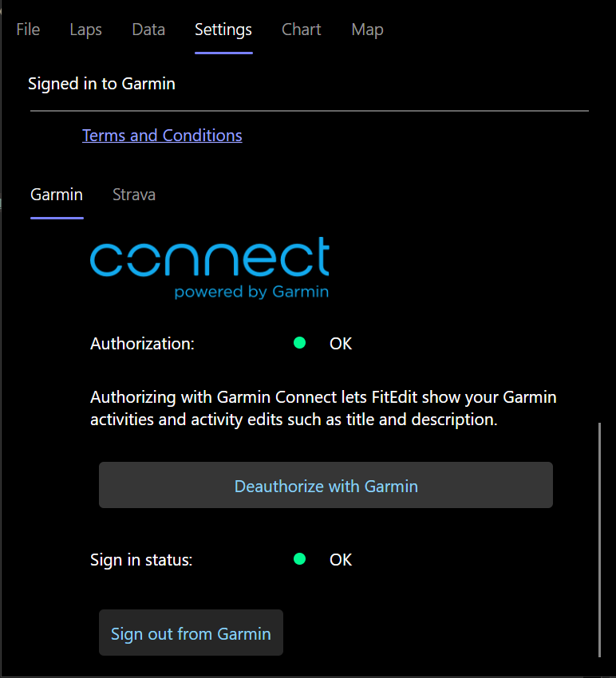Open the Data tab
616x678 pixels.
(148, 30)
